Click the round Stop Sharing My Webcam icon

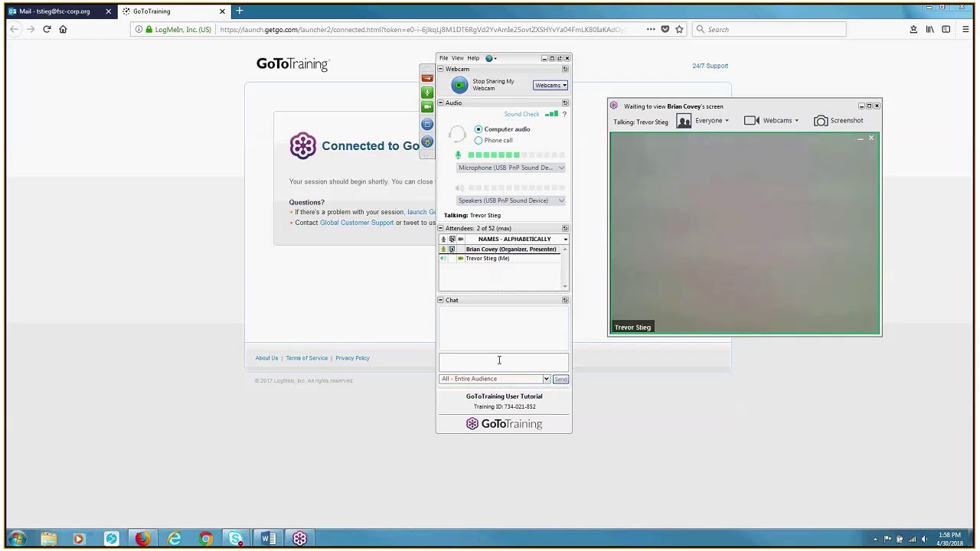click(459, 85)
